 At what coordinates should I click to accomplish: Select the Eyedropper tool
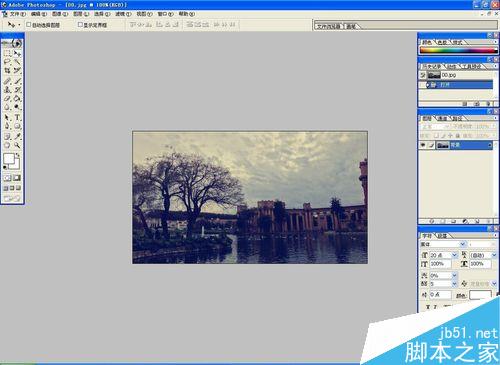tap(17, 136)
